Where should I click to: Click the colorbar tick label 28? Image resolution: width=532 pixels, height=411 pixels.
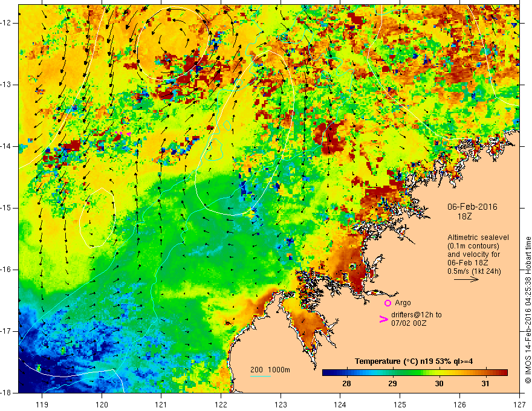pyautogui.click(x=346, y=384)
